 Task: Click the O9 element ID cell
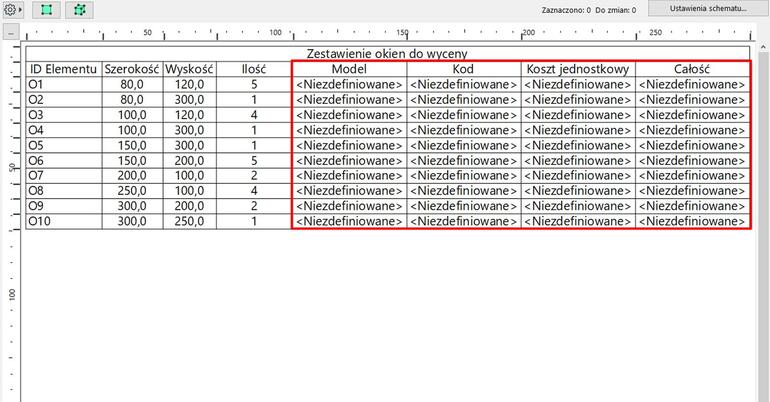pyautogui.click(x=63, y=206)
